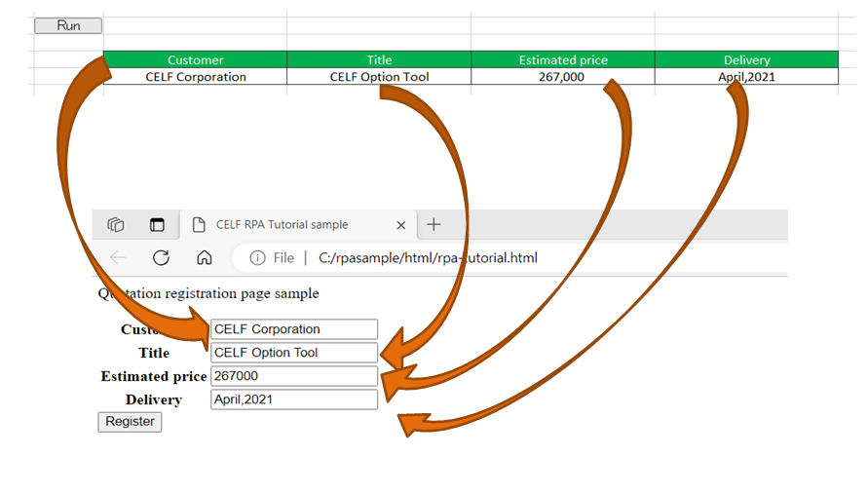
Task: Go to the browser home page
Action: click(204, 258)
